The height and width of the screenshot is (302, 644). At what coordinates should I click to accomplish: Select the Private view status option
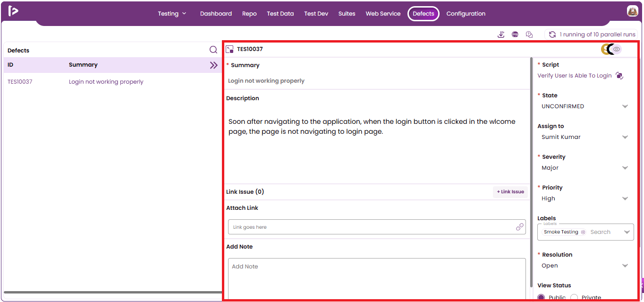coord(574,298)
